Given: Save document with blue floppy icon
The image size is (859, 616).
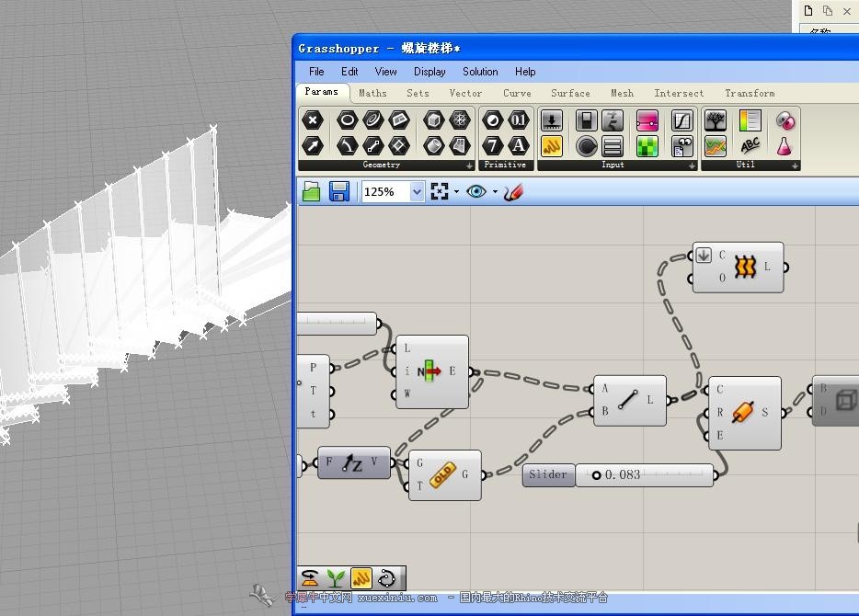Looking at the screenshot, I should pyautogui.click(x=339, y=191).
